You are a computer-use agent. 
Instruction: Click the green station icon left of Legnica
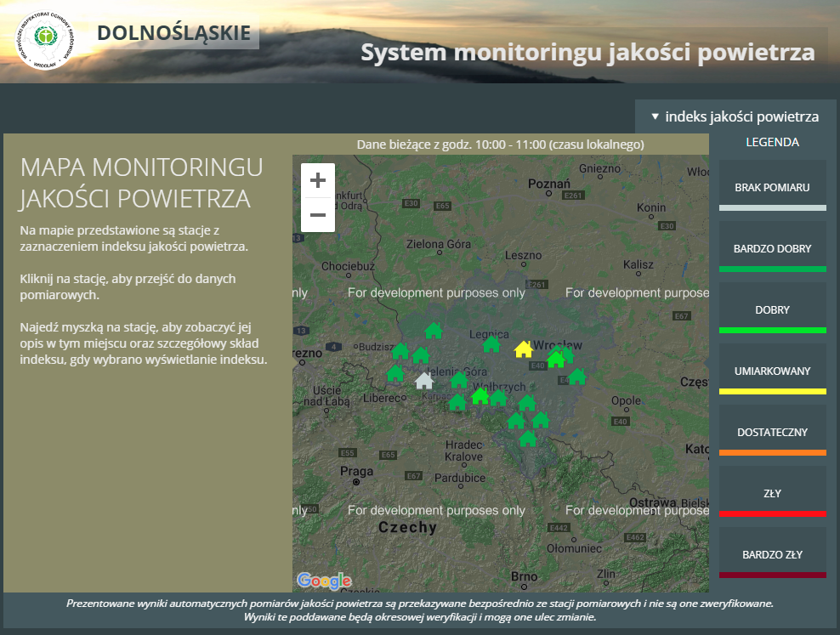point(491,344)
